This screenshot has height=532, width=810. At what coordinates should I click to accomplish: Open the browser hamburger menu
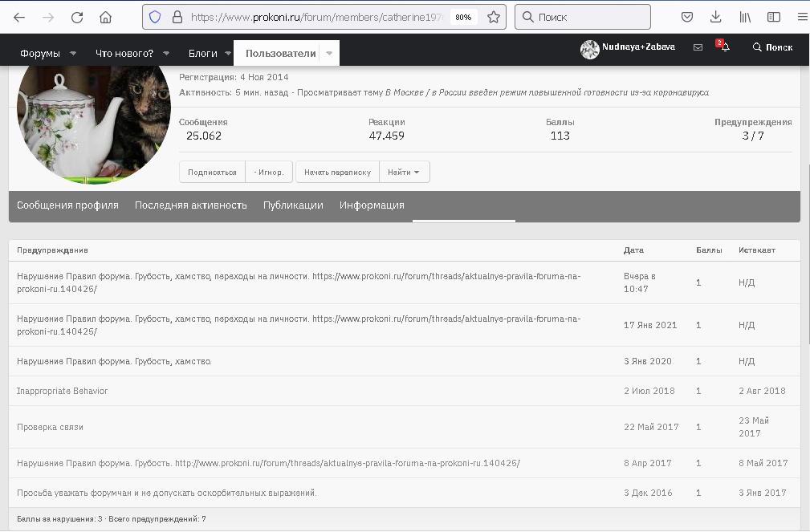click(x=802, y=17)
